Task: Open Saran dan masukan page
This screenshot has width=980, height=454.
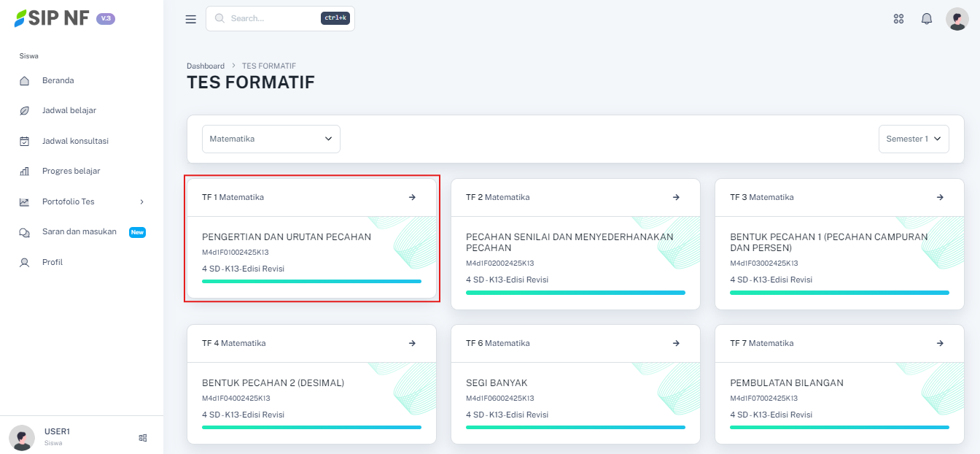Action: (x=79, y=232)
